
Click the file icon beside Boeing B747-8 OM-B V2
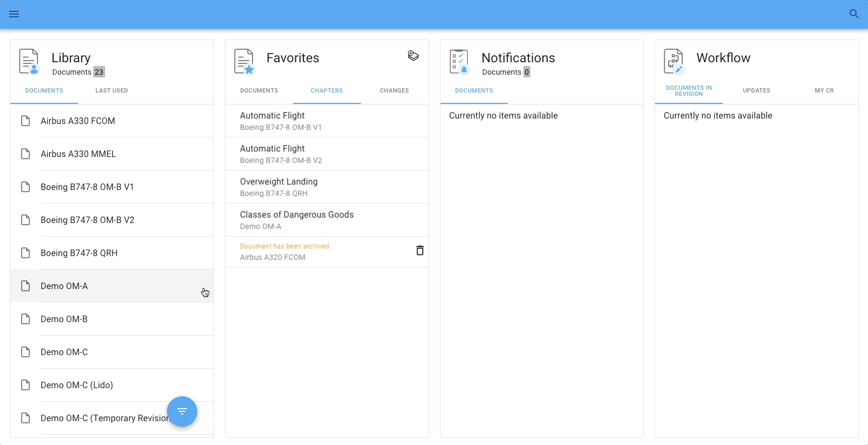25,220
